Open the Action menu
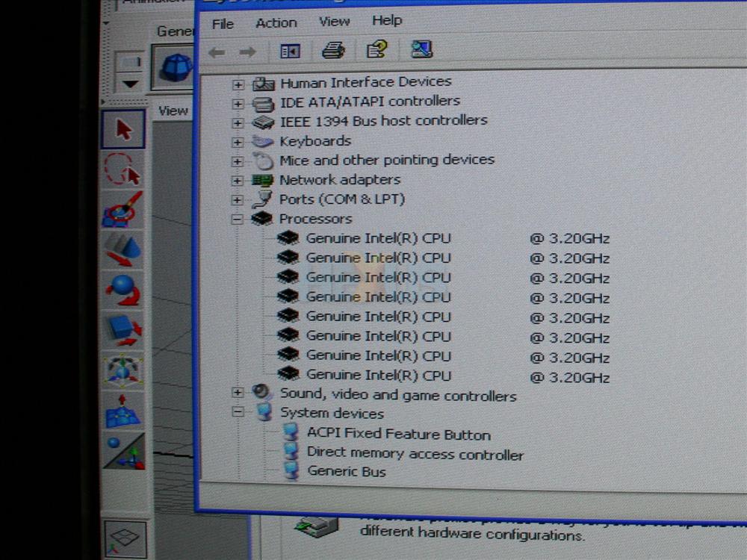747x560 pixels. (x=276, y=23)
